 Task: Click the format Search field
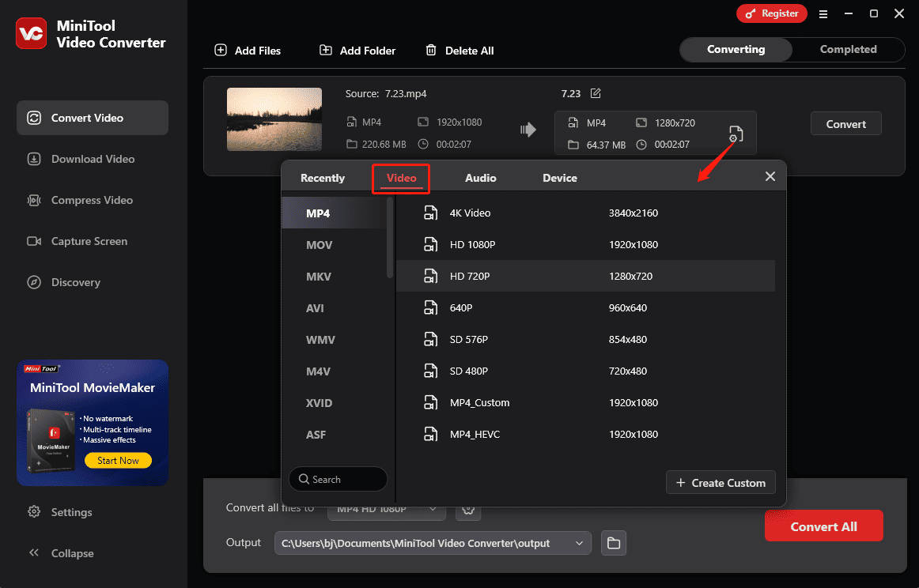[338, 479]
